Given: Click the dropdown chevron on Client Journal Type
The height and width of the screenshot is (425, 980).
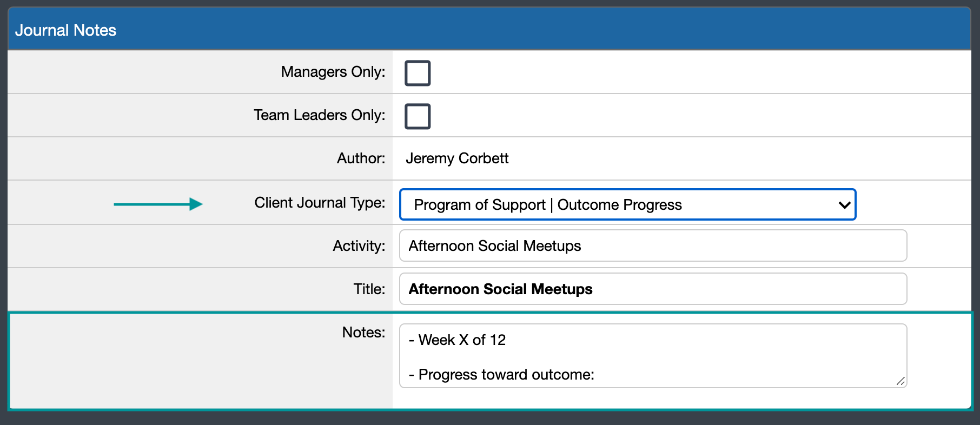Looking at the screenshot, I should click(844, 204).
